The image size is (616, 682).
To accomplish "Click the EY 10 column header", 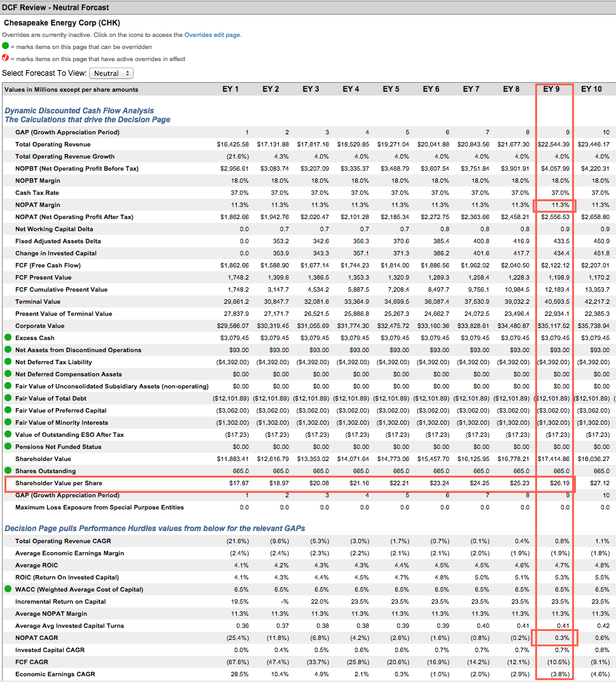I will click(591, 89).
